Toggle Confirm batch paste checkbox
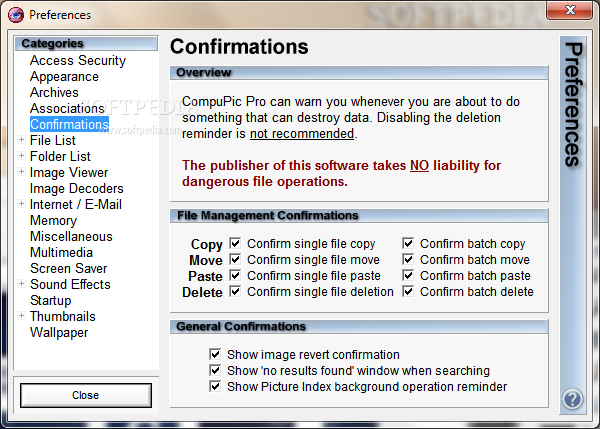Screen dimensions: 600x429 click(x=408, y=276)
